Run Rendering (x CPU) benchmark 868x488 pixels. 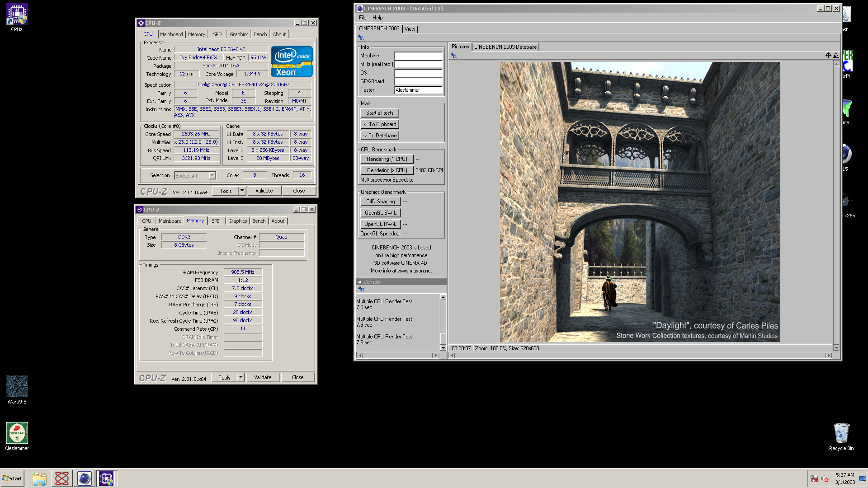click(x=387, y=170)
